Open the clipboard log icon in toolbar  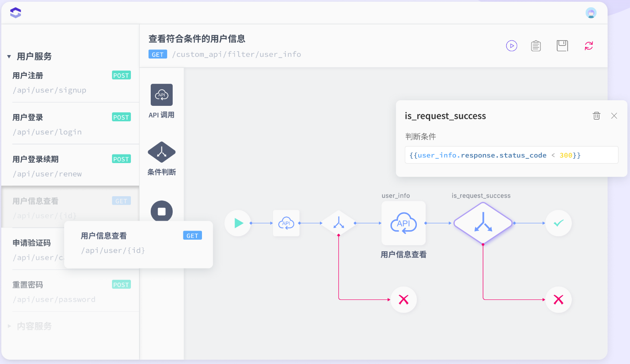pyautogui.click(x=536, y=46)
